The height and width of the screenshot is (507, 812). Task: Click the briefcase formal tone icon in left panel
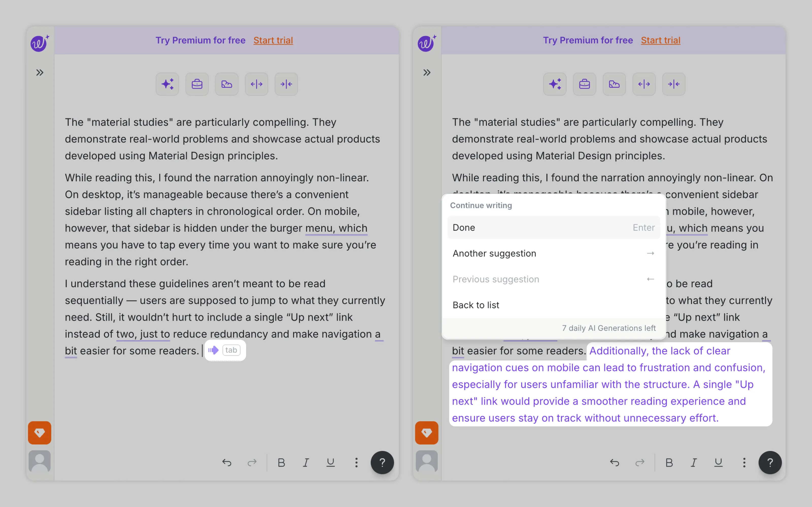197,84
